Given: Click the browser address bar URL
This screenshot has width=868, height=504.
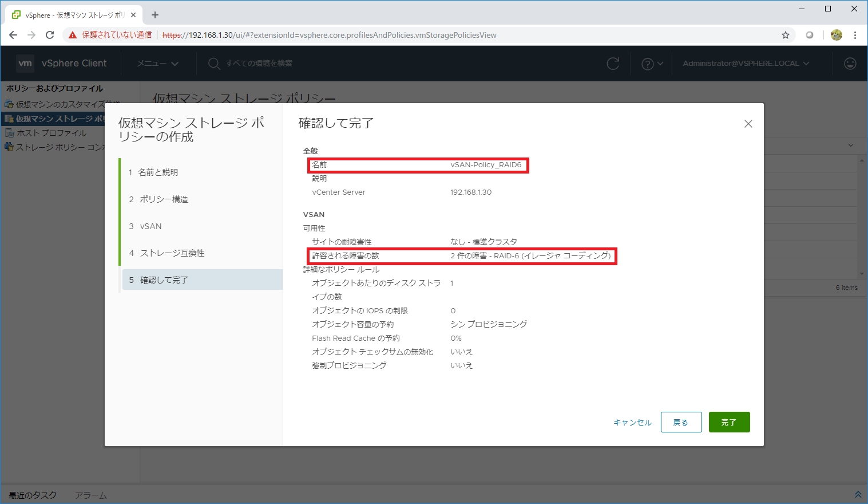Looking at the screenshot, I should pos(329,35).
